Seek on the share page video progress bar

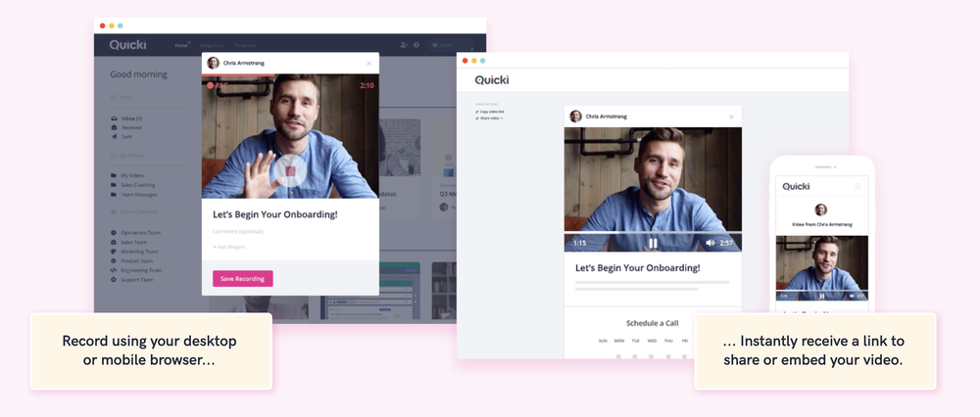[x=653, y=233]
